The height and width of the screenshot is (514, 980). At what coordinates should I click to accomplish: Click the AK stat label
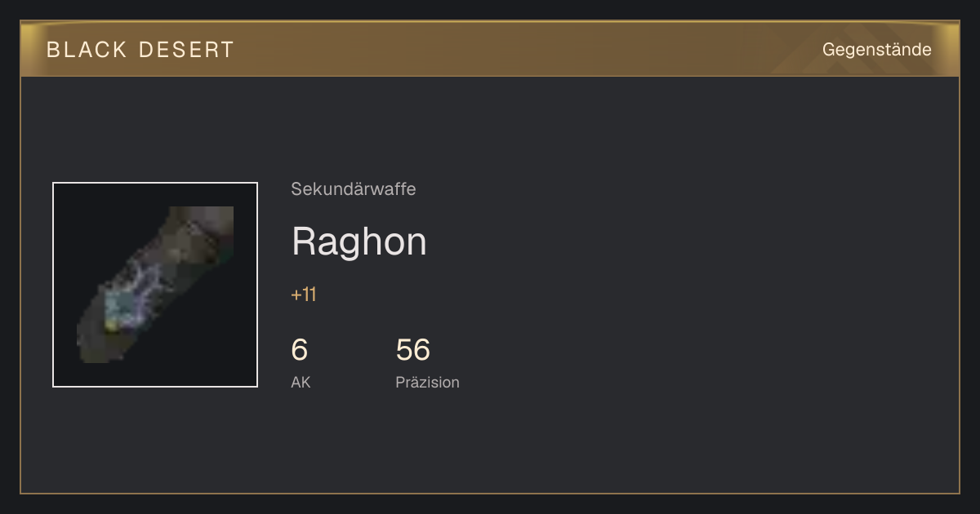tap(301, 382)
